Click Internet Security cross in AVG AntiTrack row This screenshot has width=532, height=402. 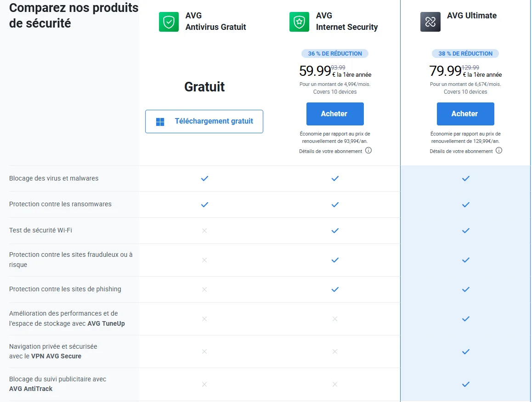click(x=335, y=385)
